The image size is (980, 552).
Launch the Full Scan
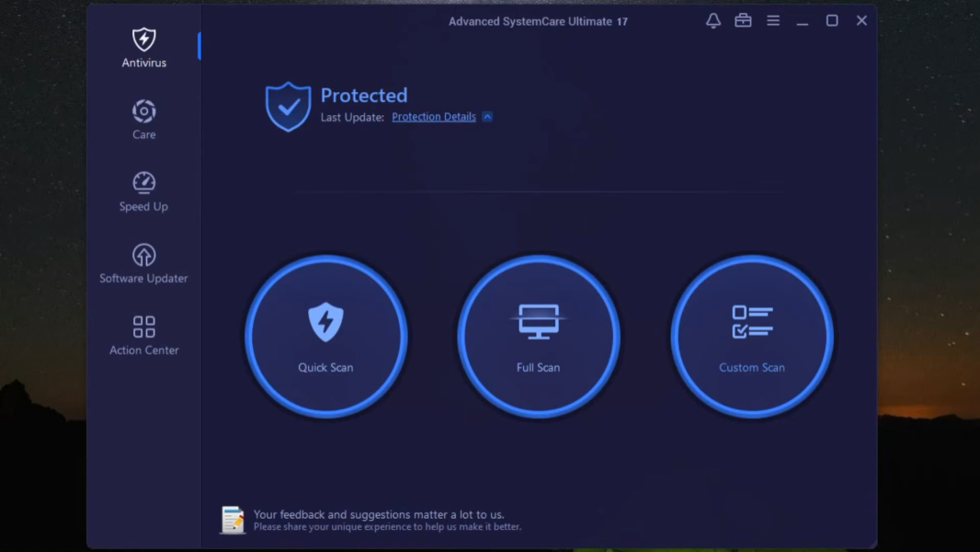point(538,337)
